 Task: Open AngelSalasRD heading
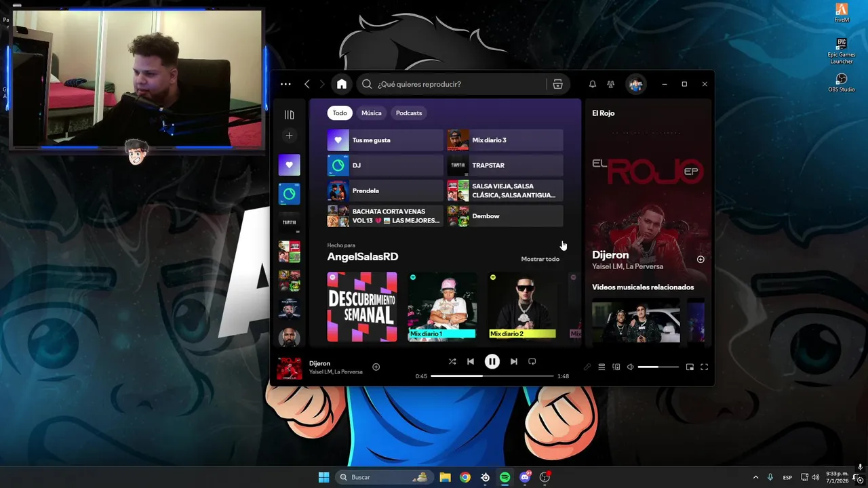tap(363, 257)
